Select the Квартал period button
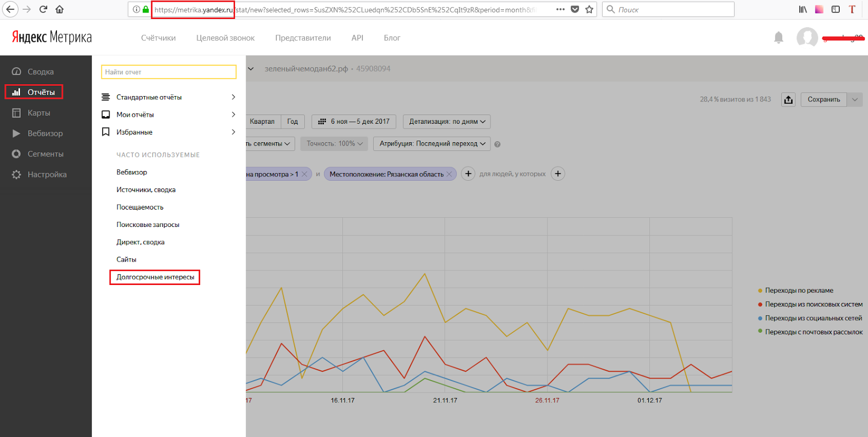Image resolution: width=868 pixels, height=437 pixels. pyautogui.click(x=263, y=122)
